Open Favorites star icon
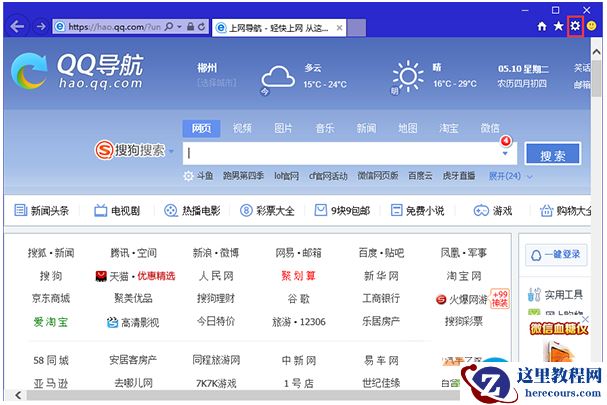This screenshot has width=607, height=405. tap(558, 26)
